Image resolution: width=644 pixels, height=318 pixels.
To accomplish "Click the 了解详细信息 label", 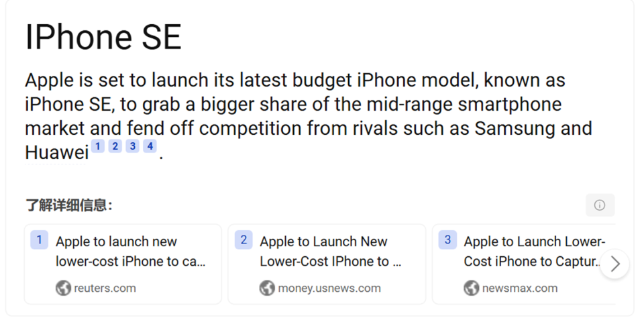I will [x=69, y=205].
